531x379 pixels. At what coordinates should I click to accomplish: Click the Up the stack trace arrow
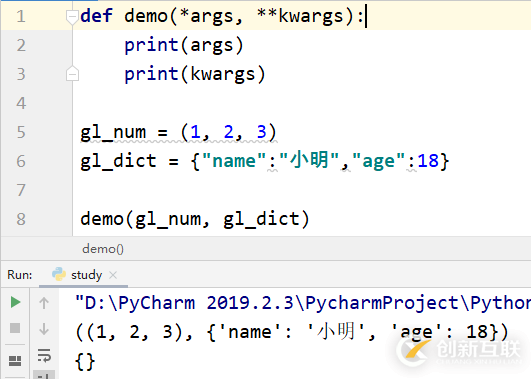(x=44, y=303)
